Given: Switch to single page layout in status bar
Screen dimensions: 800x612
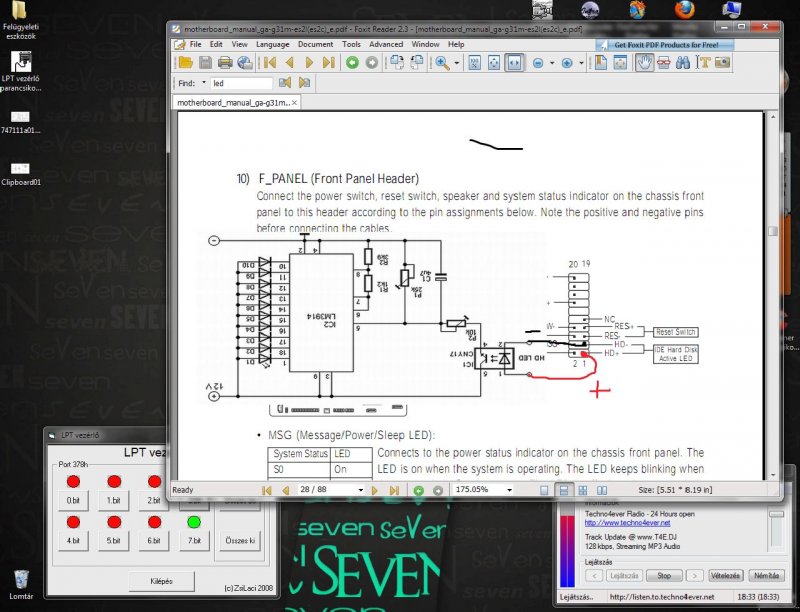Looking at the screenshot, I should point(544,490).
